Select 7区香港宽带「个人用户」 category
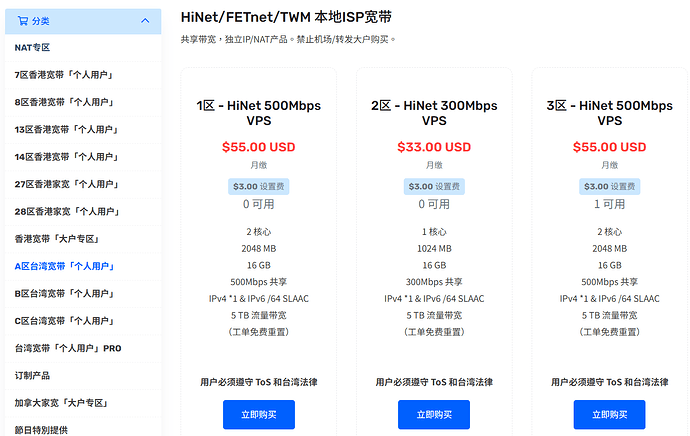This screenshot has width=690, height=436. [83, 75]
